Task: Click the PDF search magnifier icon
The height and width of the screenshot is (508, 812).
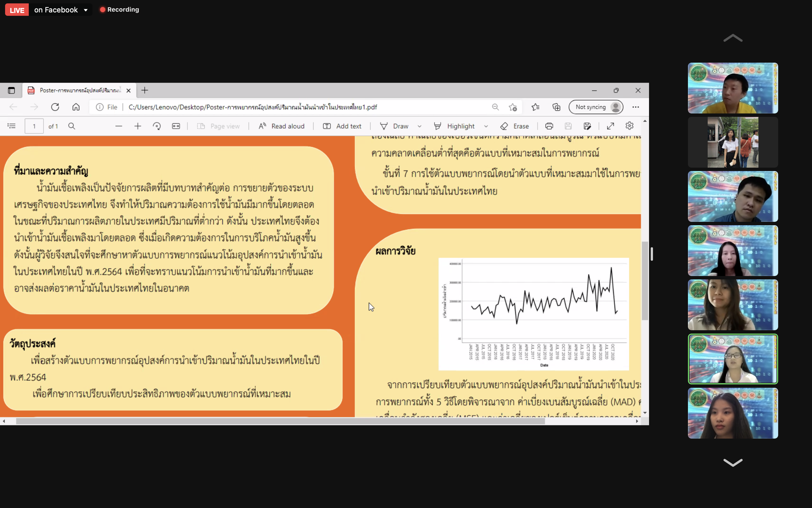Action: coord(71,126)
